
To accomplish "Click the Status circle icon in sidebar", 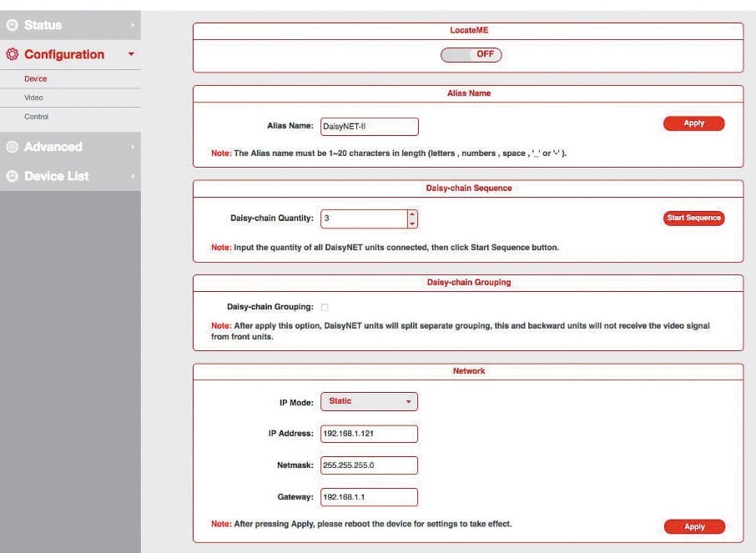I will (x=12, y=25).
